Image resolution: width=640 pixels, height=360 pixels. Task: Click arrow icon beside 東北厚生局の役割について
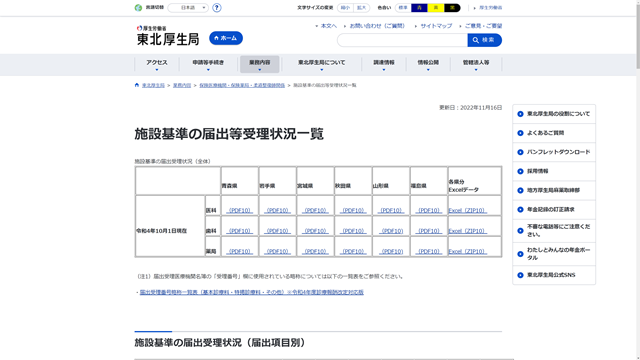(520, 114)
